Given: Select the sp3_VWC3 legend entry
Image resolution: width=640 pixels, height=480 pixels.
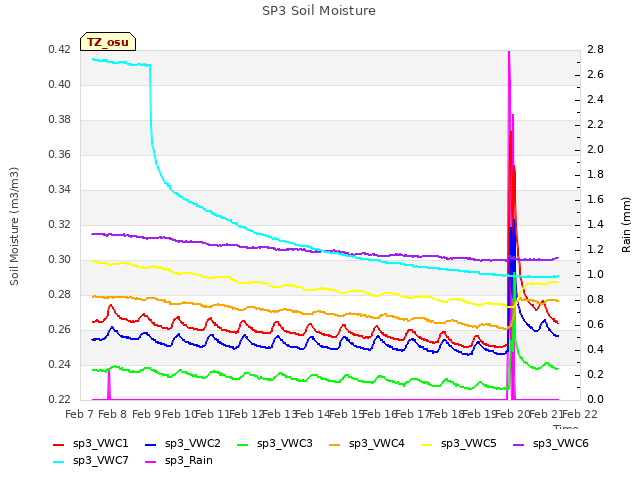Looking at the screenshot, I should pos(275,444).
